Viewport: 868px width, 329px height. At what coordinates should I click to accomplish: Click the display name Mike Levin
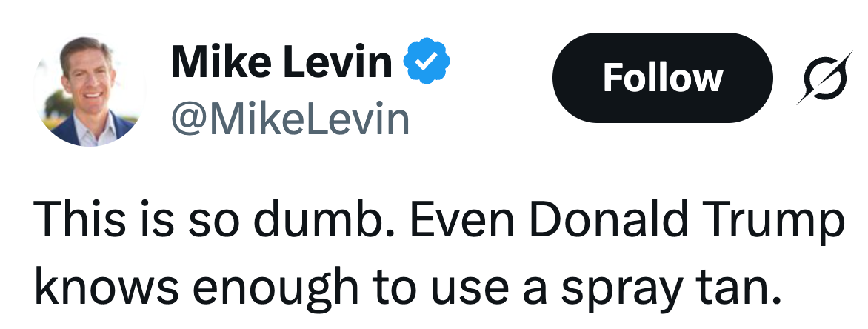281,62
